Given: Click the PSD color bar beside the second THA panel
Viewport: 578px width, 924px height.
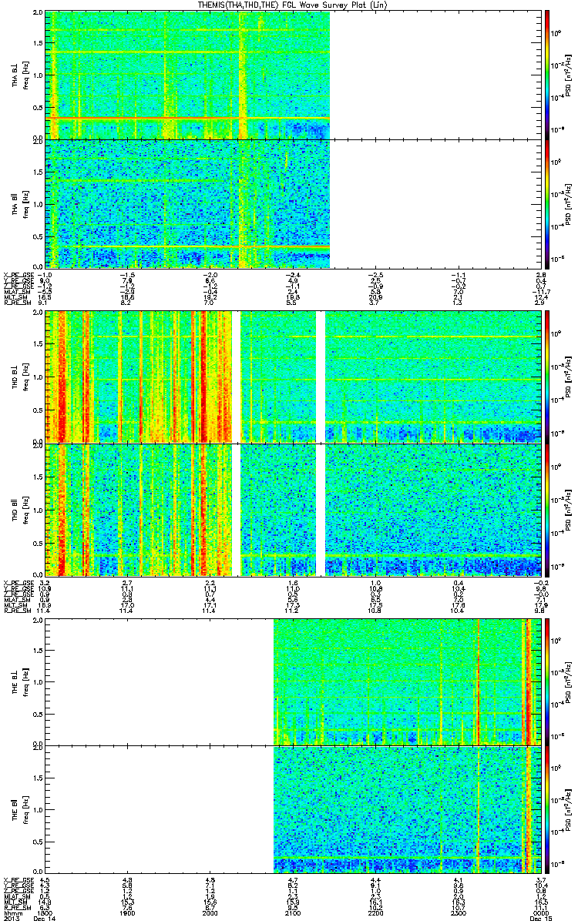Looking at the screenshot, I should [547, 203].
